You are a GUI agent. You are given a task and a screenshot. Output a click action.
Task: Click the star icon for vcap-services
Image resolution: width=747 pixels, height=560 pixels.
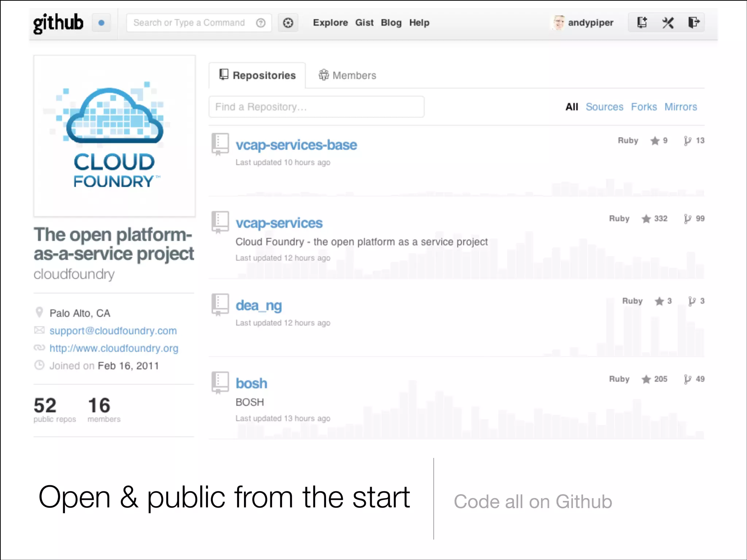click(x=646, y=219)
